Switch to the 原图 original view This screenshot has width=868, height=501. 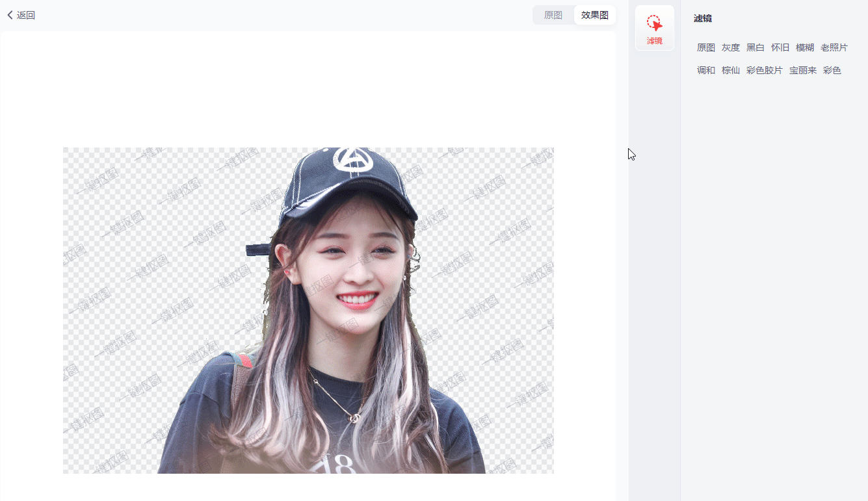[553, 15]
